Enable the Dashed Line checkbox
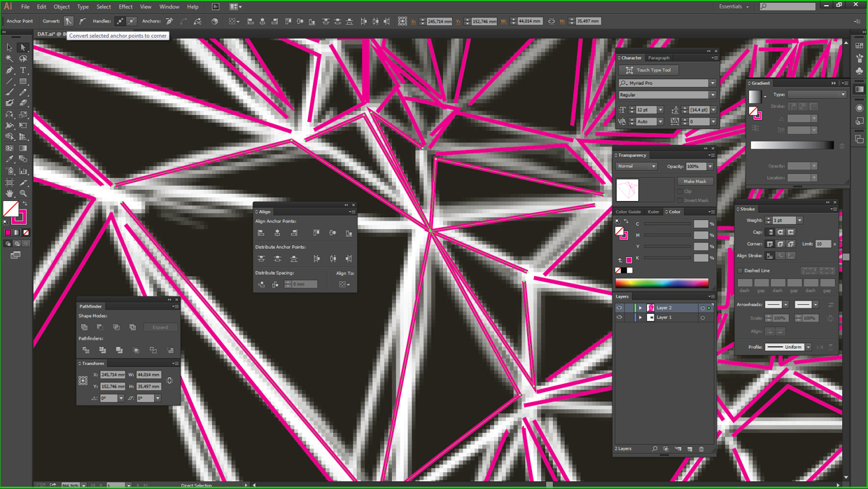This screenshot has height=489, width=868. click(741, 270)
